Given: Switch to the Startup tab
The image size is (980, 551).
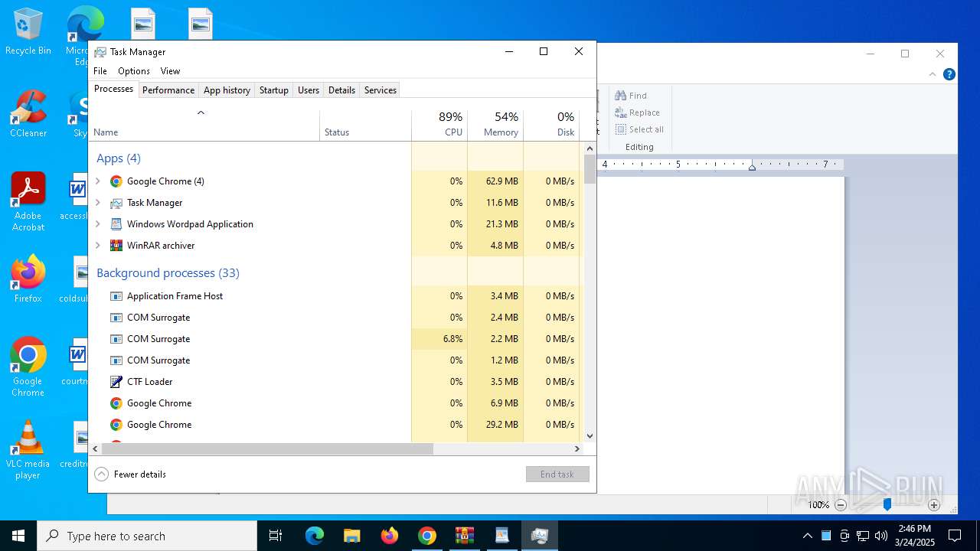Looking at the screenshot, I should (x=273, y=90).
